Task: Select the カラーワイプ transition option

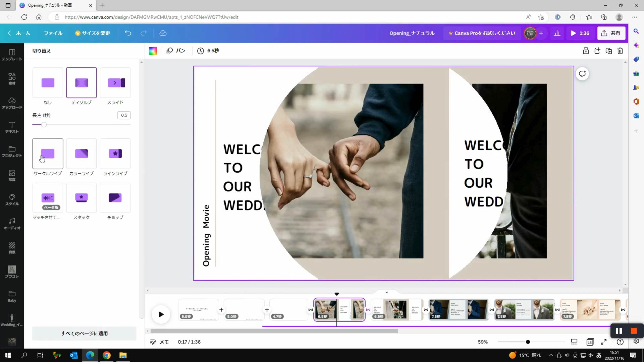Action: tap(81, 154)
